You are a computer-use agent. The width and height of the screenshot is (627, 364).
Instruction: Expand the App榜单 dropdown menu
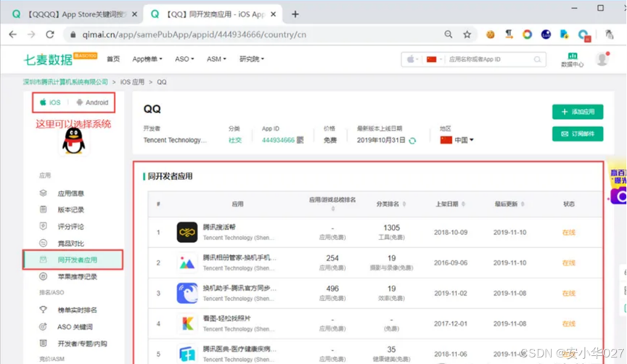(147, 59)
